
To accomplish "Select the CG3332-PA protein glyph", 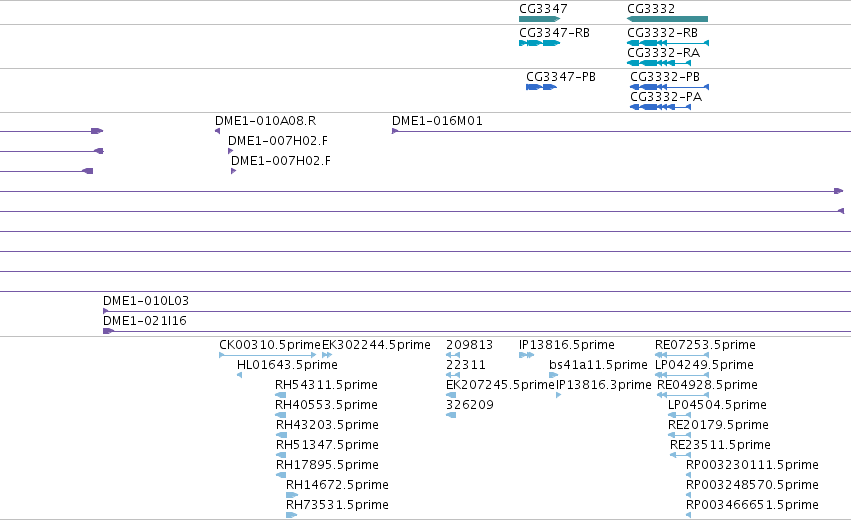I will pos(661,107).
